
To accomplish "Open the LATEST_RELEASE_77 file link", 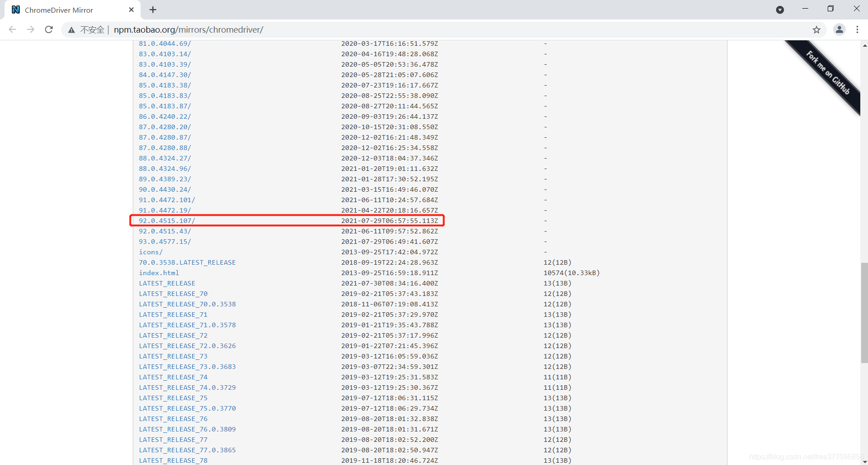I will [x=173, y=440].
